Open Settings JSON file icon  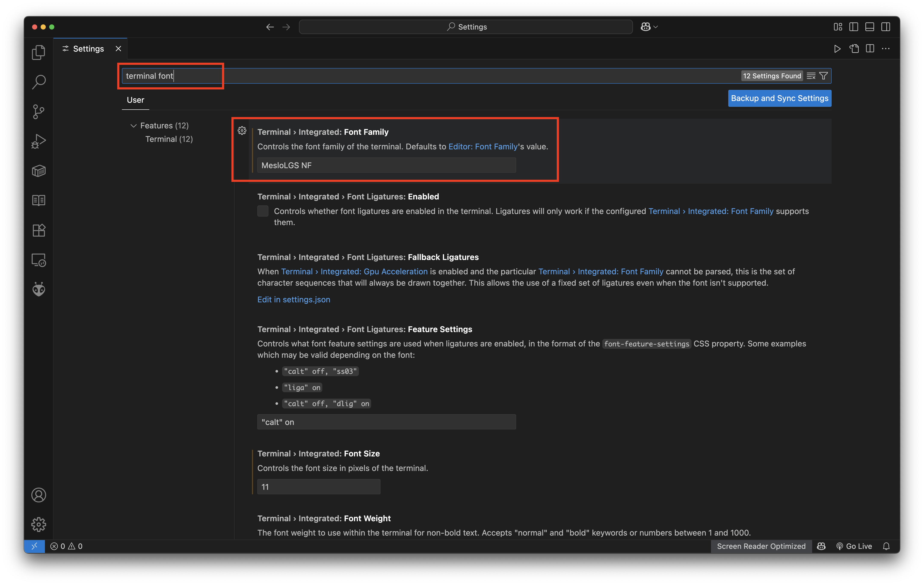(x=854, y=49)
